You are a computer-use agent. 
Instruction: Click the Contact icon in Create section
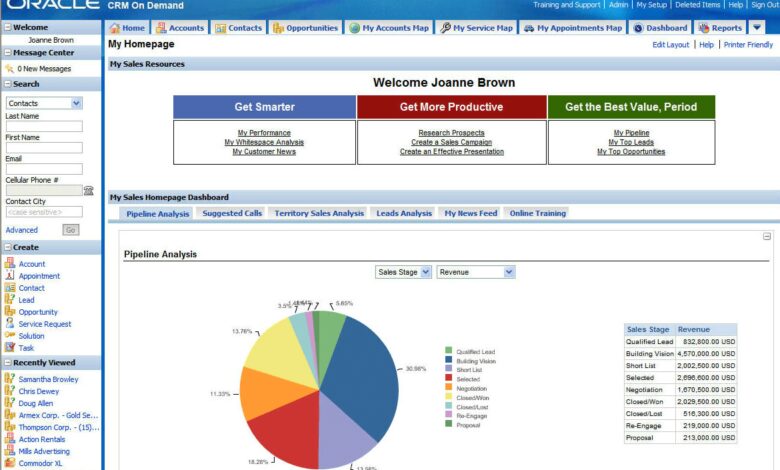point(10,287)
